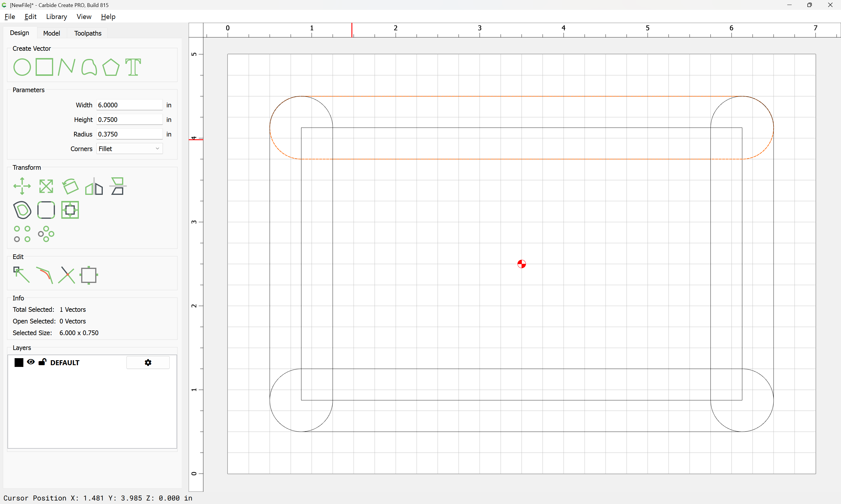This screenshot has height=504, width=841.
Task: Choose the Polyline drawing tool
Action: 66,67
